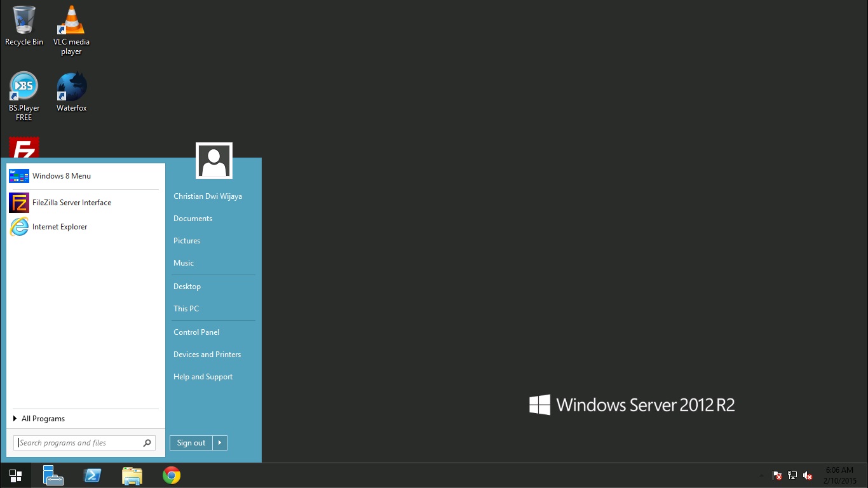Open Pictures from the Start menu
Image resolution: width=868 pixels, height=488 pixels.
pyautogui.click(x=187, y=241)
